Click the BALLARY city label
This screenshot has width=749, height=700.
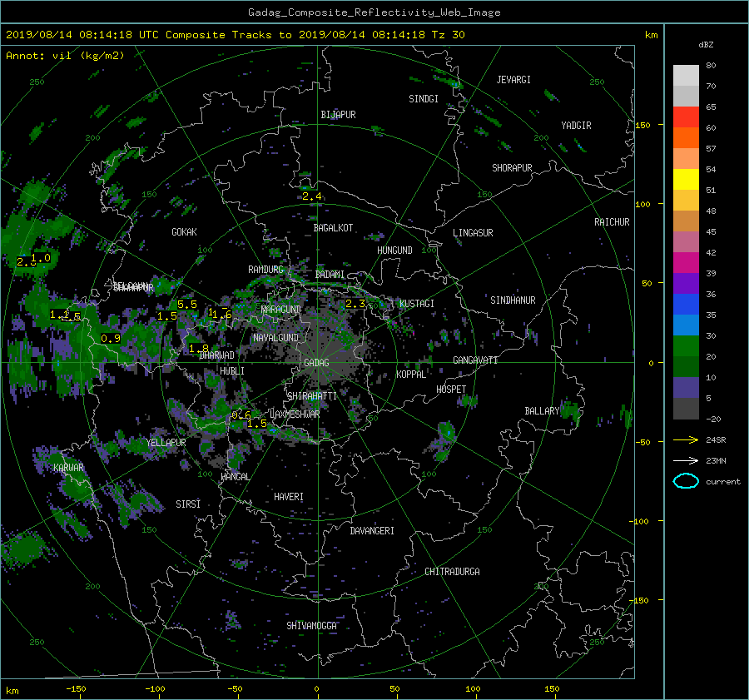[x=542, y=411]
